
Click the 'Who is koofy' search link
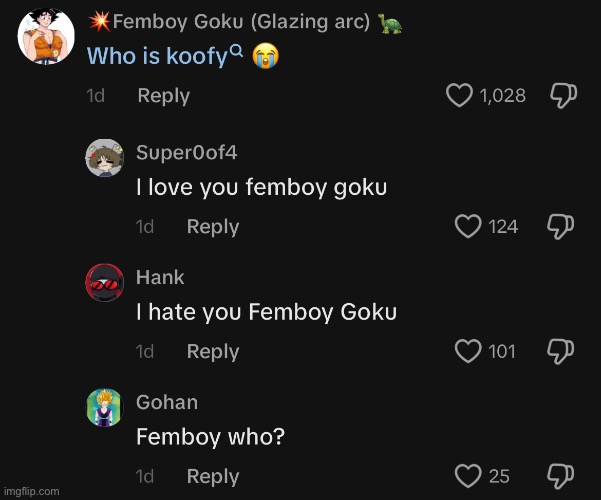pos(157,56)
